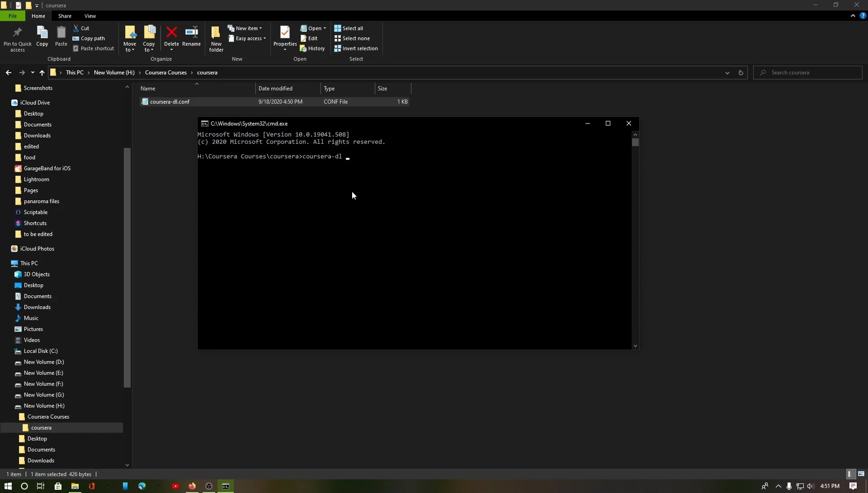Viewport: 868px width, 493px height.
Task: Open Local Disk (C:) in sidebar
Action: (x=41, y=351)
